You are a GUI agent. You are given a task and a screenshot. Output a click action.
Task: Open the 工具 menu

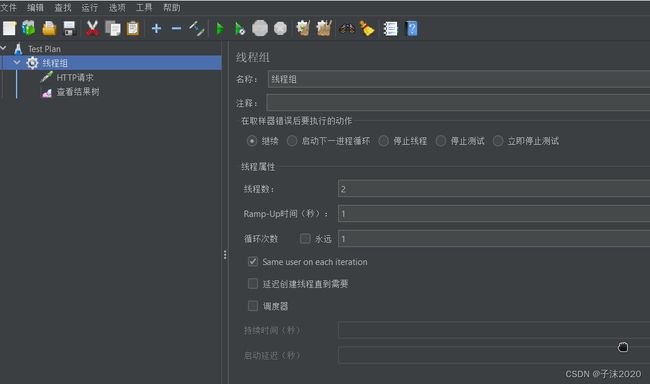click(144, 7)
